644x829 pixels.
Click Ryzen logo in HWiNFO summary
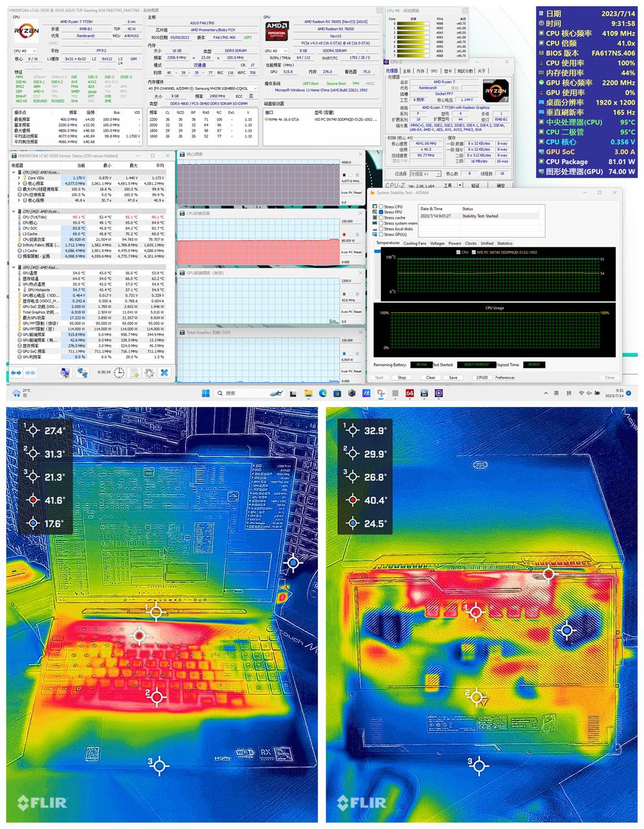(26, 31)
